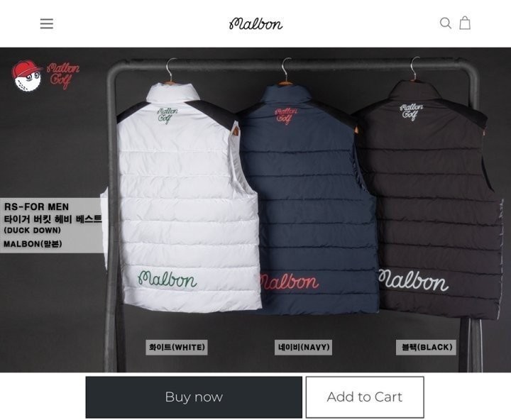The width and height of the screenshot is (511, 420).
Task: Click the RS-FOR MEN product title text
Action: point(36,207)
